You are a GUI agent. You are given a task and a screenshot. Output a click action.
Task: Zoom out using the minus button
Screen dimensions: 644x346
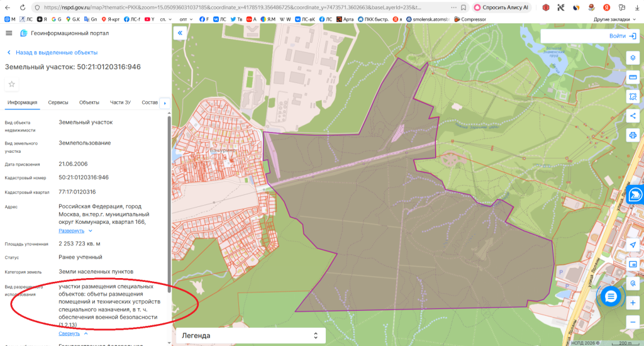(x=633, y=322)
